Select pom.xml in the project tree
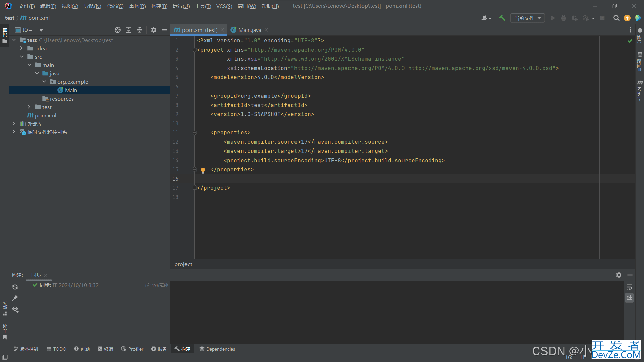This screenshot has width=644, height=362. tap(45, 115)
